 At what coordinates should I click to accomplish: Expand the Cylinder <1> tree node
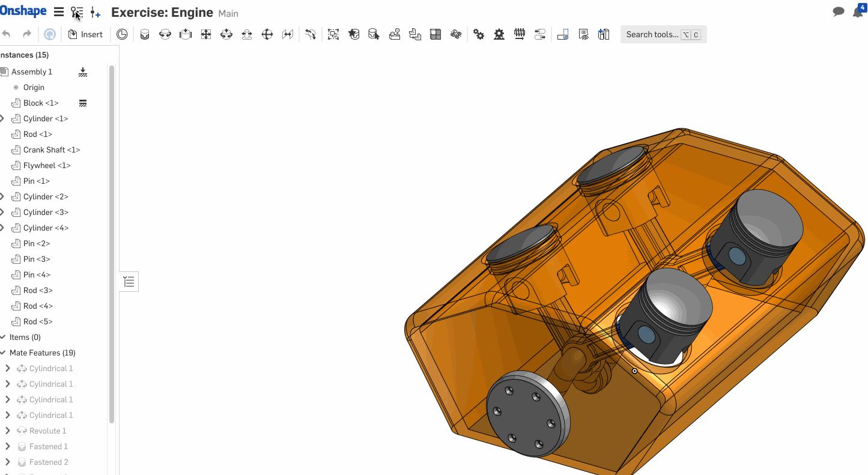(x=3, y=119)
